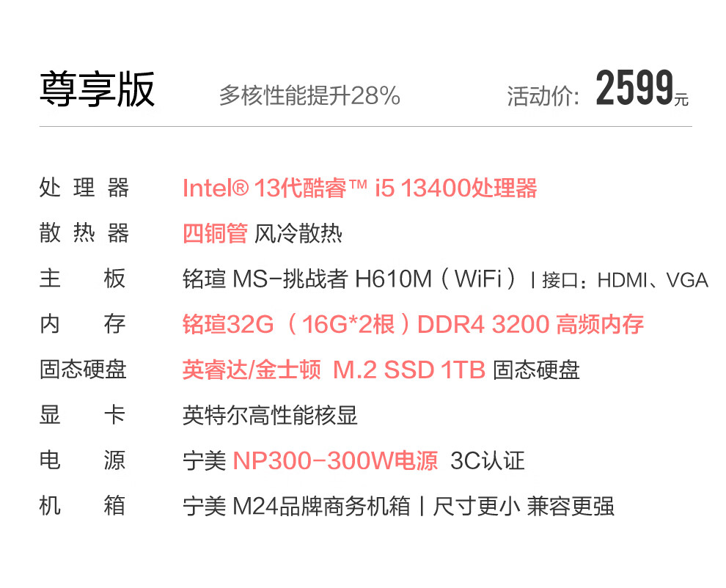
Task: Click the 风冷散热 text
Action: click(298, 233)
